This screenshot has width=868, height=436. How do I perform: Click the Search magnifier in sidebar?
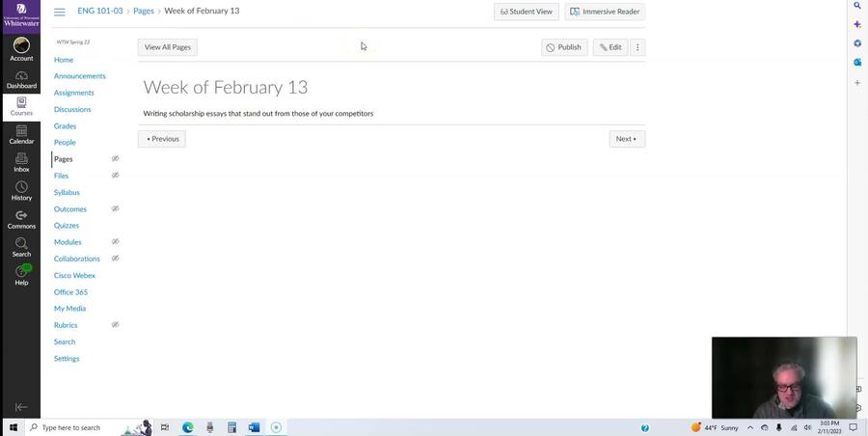click(21, 247)
